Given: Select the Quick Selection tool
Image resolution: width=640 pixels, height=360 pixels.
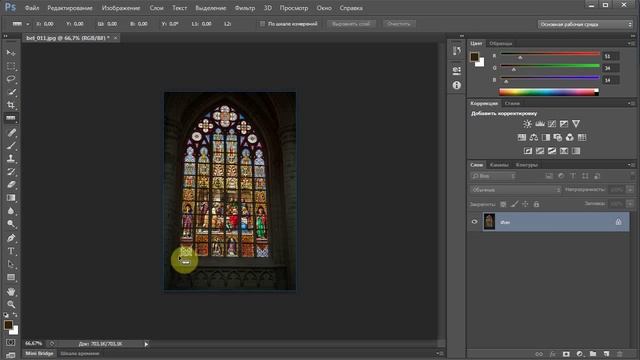Looking at the screenshot, I should pyautogui.click(x=11, y=92).
